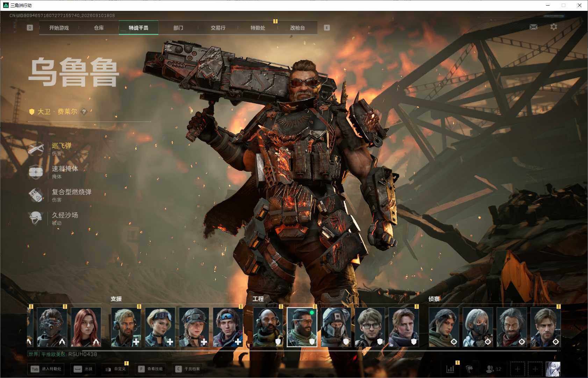
Task: Choose the first portrait in the 侦察 group
Action: [444, 327]
